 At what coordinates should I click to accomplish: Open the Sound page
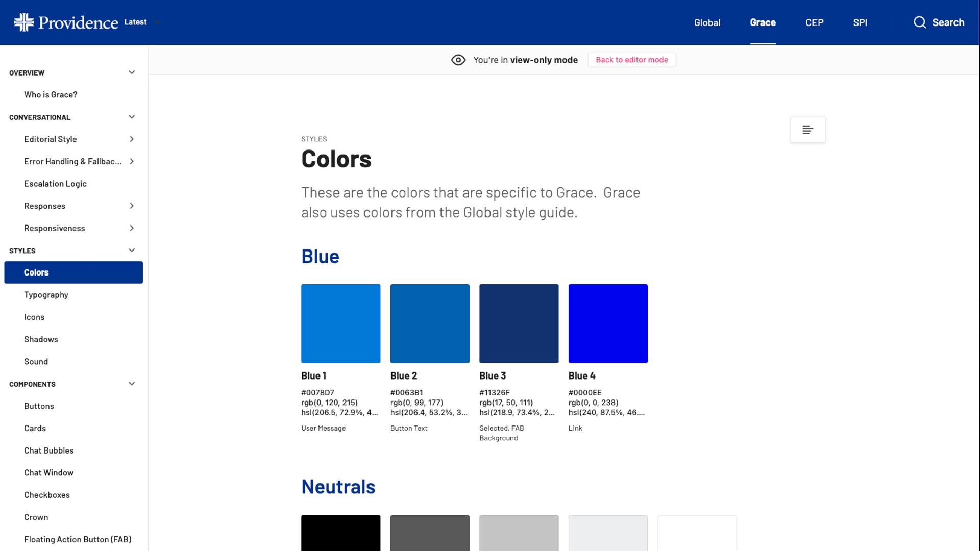tap(36, 362)
